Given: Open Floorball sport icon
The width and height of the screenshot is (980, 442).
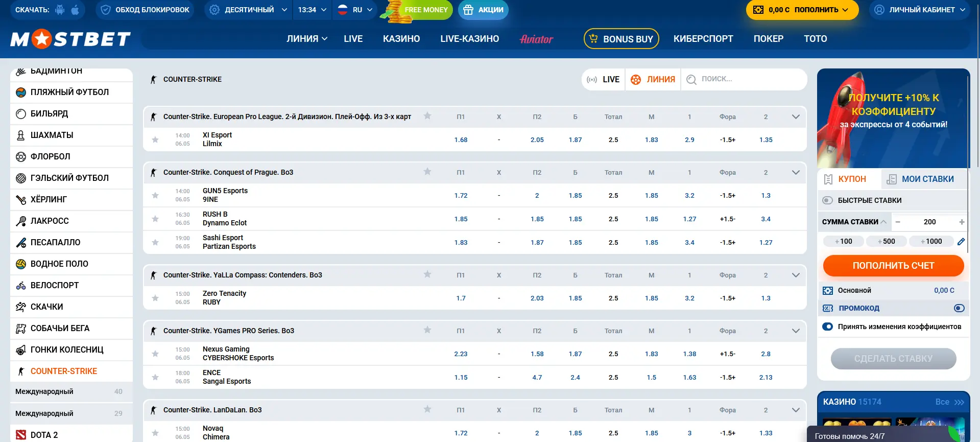Looking at the screenshot, I should (21, 157).
